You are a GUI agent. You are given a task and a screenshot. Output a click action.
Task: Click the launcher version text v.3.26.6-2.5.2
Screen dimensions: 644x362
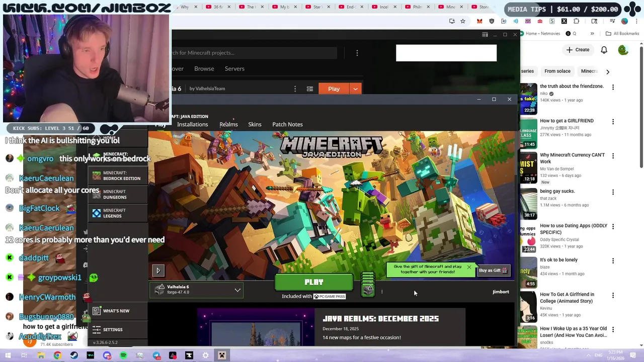pyautogui.click(x=105, y=342)
